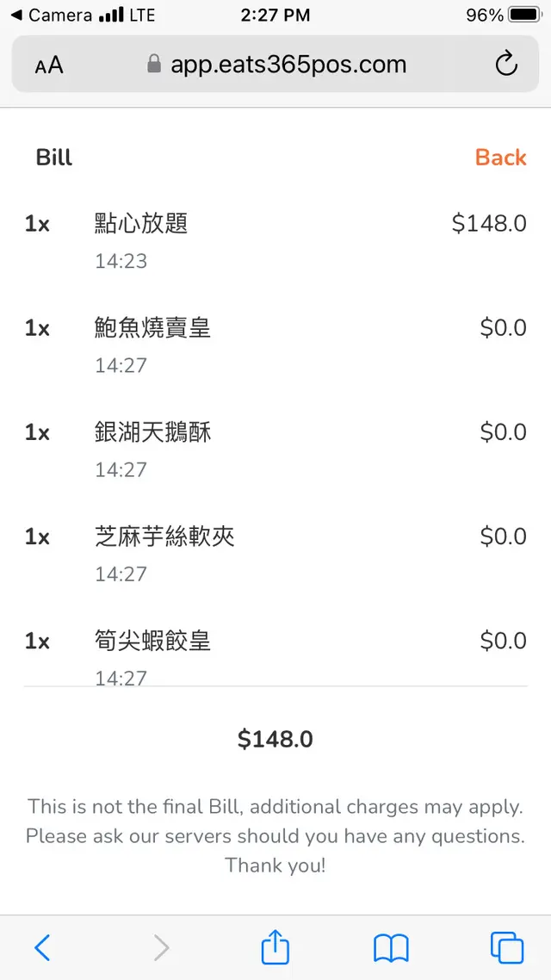Open the Bookmarks book icon

pos(391,948)
